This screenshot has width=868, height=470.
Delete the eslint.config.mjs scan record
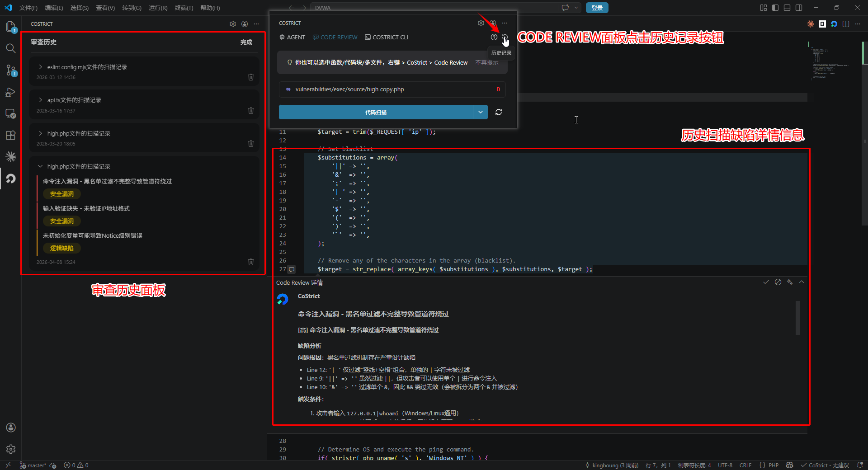click(x=251, y=77)
